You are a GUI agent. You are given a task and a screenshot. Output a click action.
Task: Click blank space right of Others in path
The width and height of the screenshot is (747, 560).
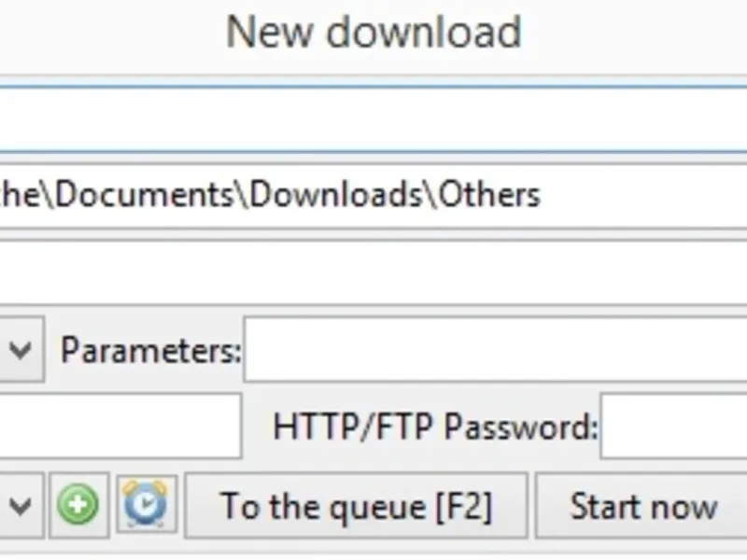644,195
